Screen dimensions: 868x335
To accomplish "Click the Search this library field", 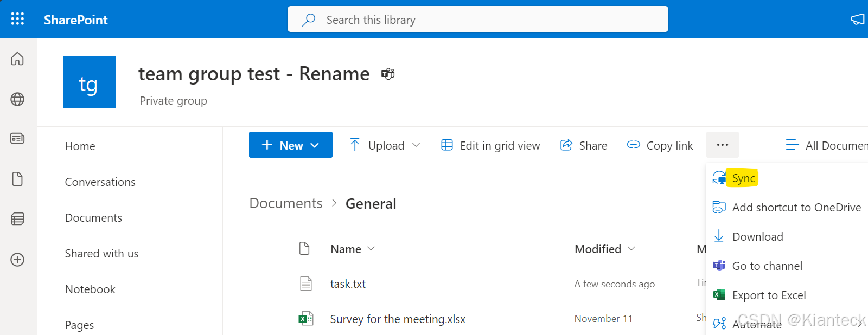I will (x=477, y=20).
